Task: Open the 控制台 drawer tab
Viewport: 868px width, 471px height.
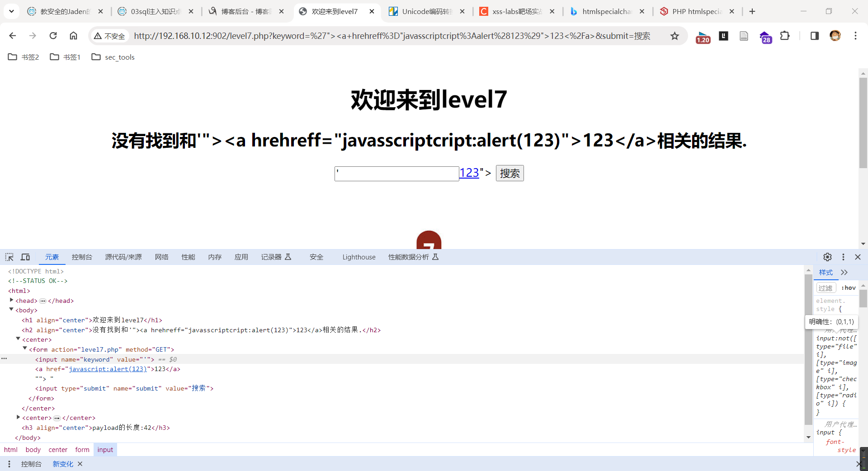Action: (x=31, y=464)
